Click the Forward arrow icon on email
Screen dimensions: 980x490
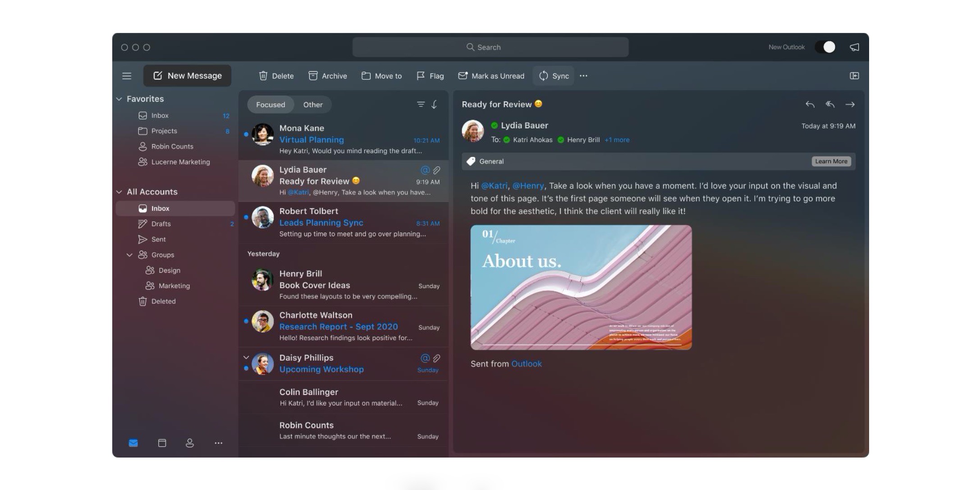850,105
